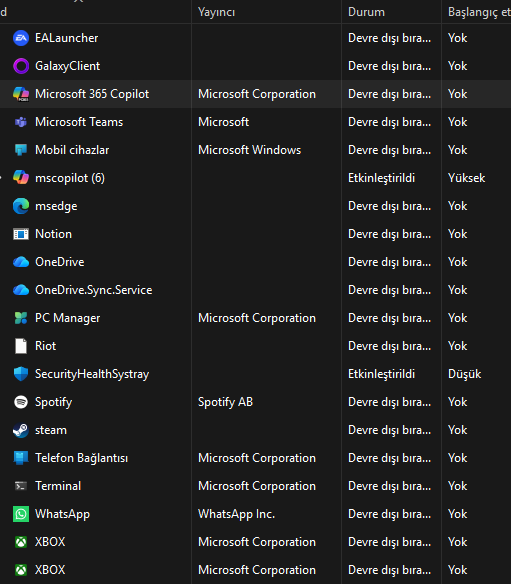Select the mscopilot (6) entry
This screenshot has height=584, width=511.
[70, 178]
